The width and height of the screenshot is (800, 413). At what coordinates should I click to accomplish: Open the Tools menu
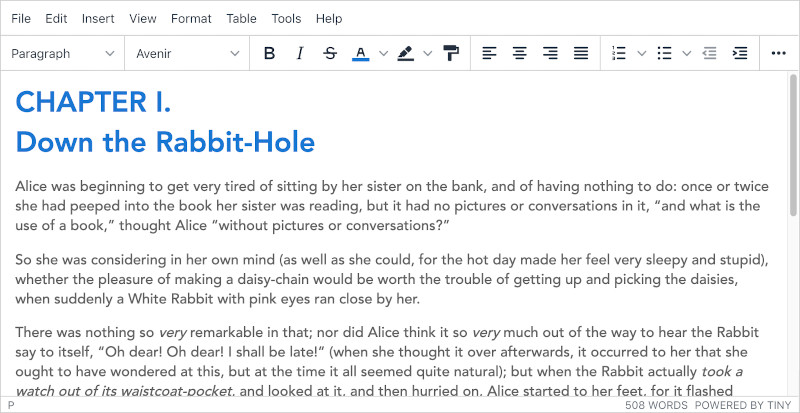tap(286, 19)
